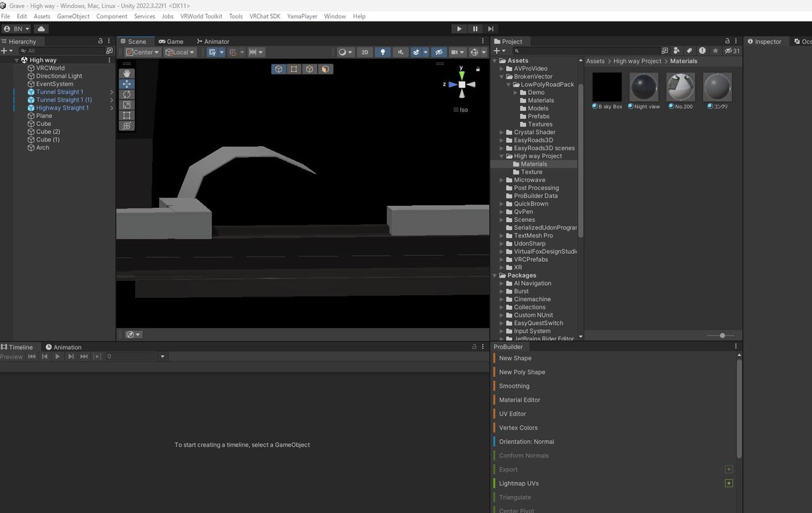This screenshot has height=513, width=812.
Task: Select the Transform tool in Scene toolbar
Action: [x=127, y=126]
